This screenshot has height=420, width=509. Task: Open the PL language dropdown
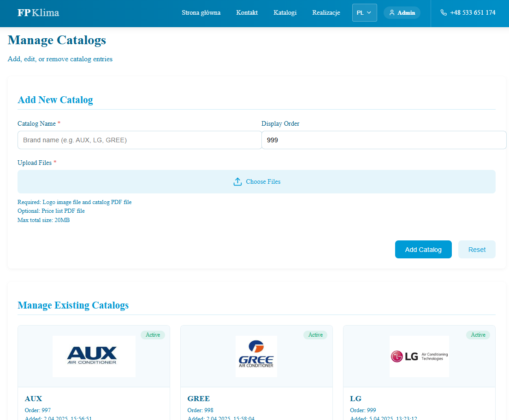click(364, 12)
